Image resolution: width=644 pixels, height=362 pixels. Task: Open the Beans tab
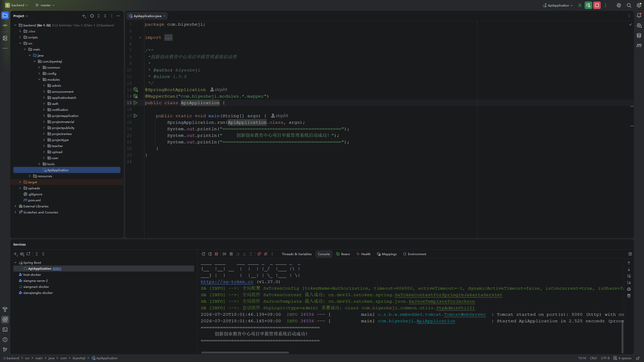pos(343,254)
